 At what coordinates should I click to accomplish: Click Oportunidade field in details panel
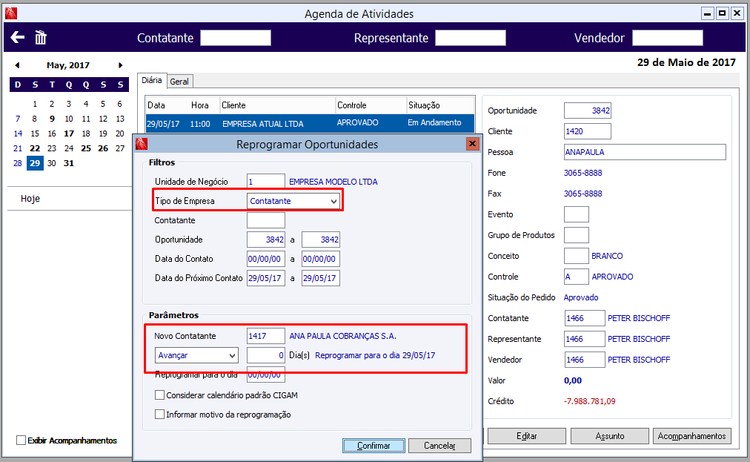coord(587,110)
